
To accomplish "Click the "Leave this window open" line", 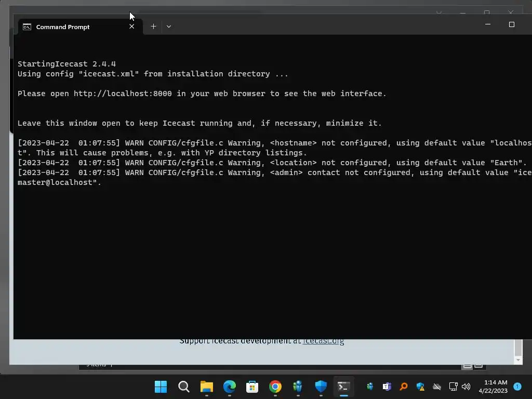I will pos(199,123).
